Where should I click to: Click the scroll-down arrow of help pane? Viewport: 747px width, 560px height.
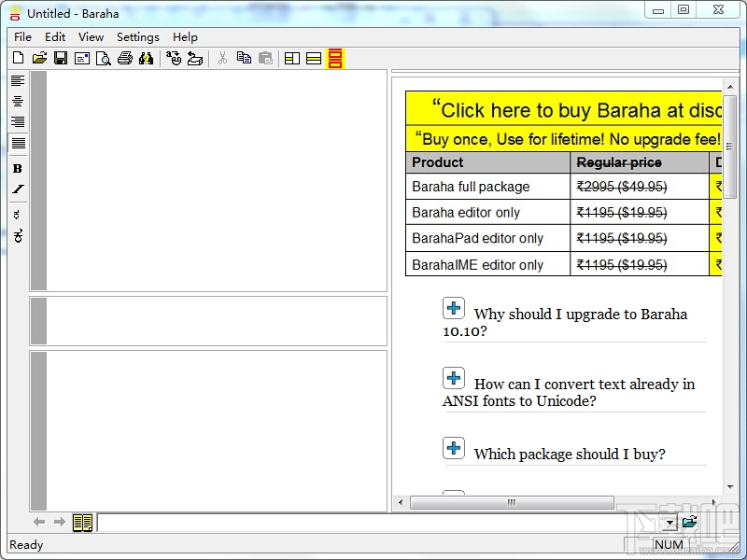tap(730, 486)
